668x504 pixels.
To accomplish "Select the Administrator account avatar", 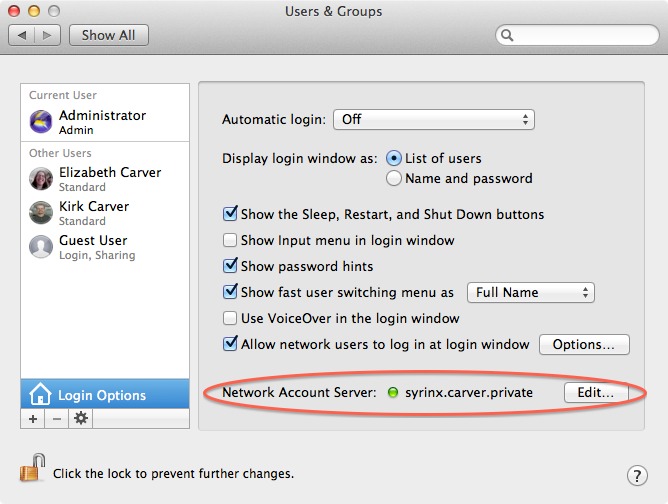I will [41, 122].
